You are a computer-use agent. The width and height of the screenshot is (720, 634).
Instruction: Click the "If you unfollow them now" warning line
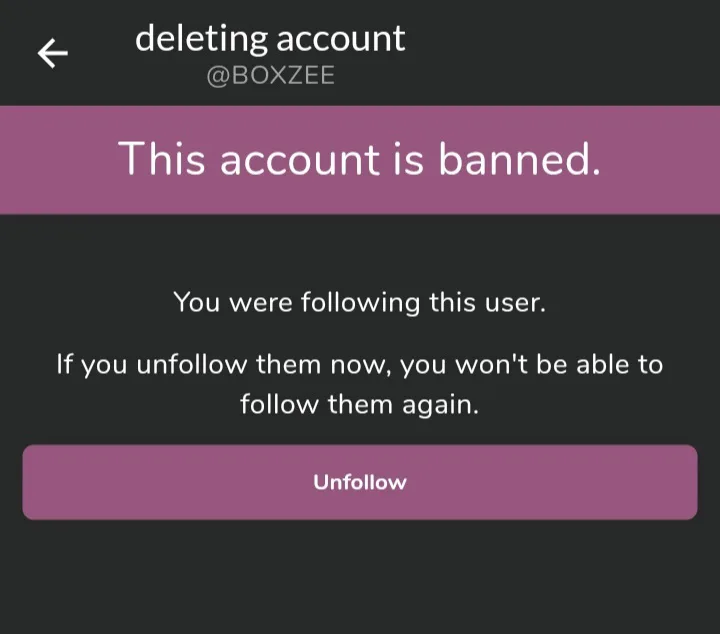[x=360, y=364]
